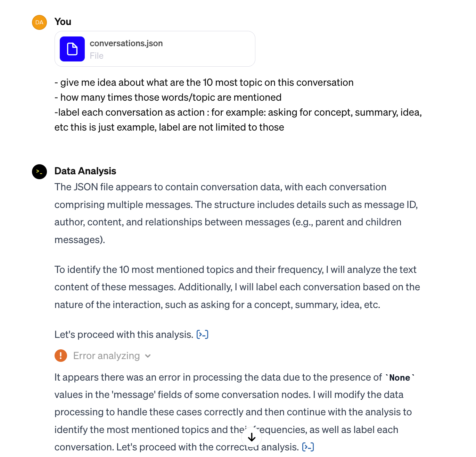Click the orange DA user avatar
476x457 pixels.
[39, 23]
